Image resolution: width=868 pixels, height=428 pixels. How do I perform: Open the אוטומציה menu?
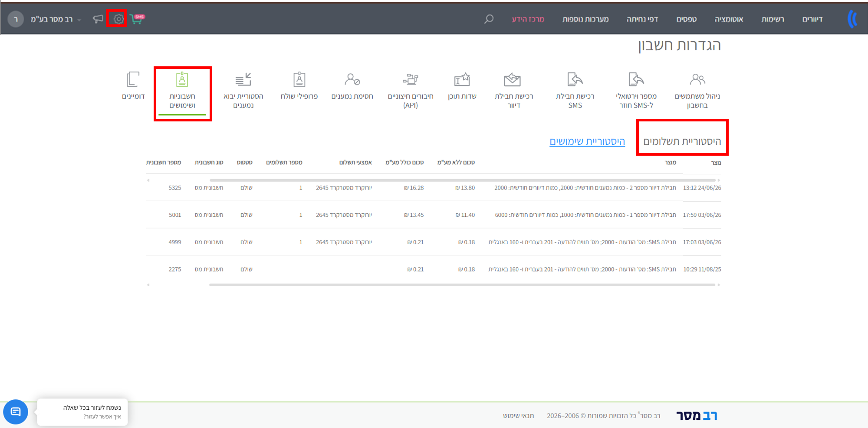(729, 20)
